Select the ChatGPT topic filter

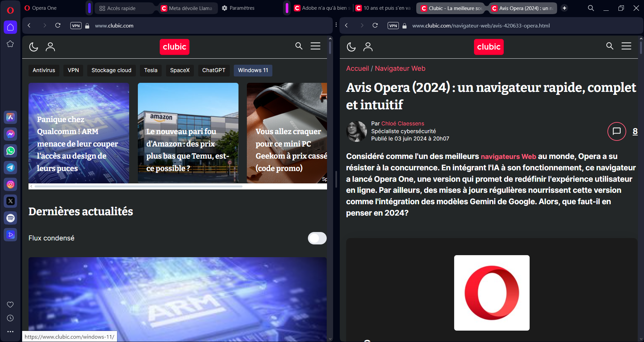(214, 70)
